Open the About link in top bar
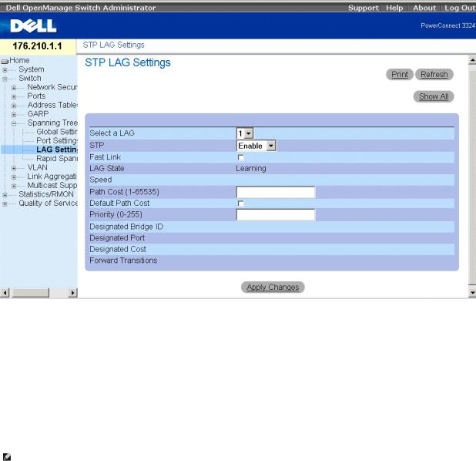The width and height of the screenshot is (476, 461). tap(424, 8)
